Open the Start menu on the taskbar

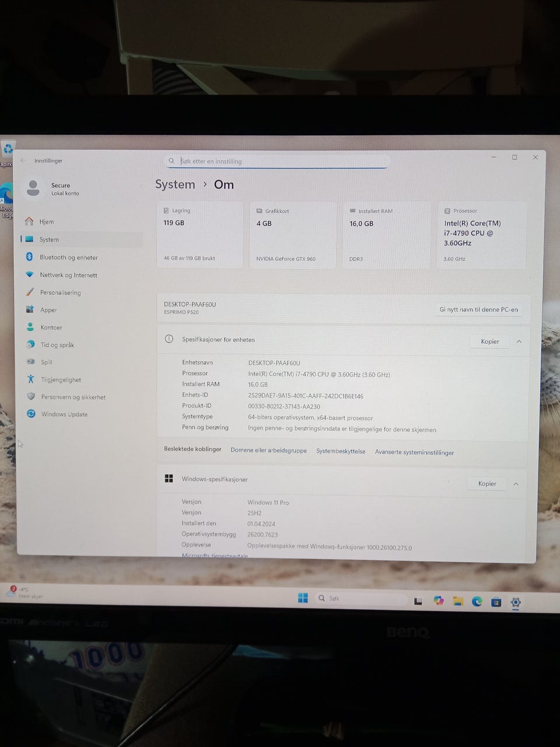(303, 598)
